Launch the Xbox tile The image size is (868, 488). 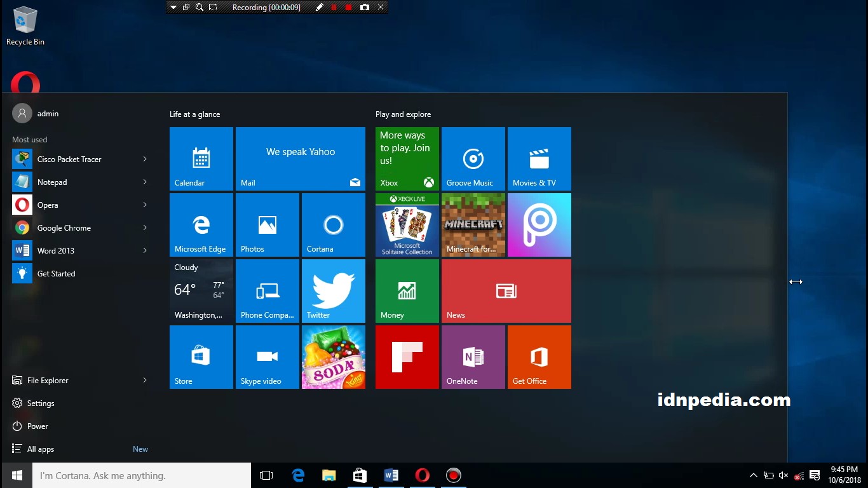click(x=407, y=159)
